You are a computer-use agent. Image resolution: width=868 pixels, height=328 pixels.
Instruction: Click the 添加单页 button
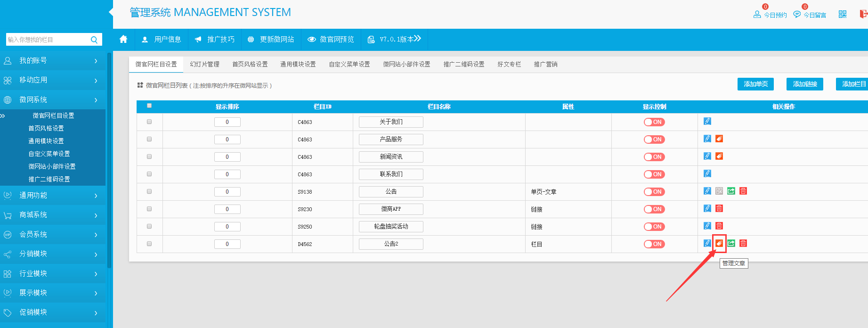pos(755,84)
